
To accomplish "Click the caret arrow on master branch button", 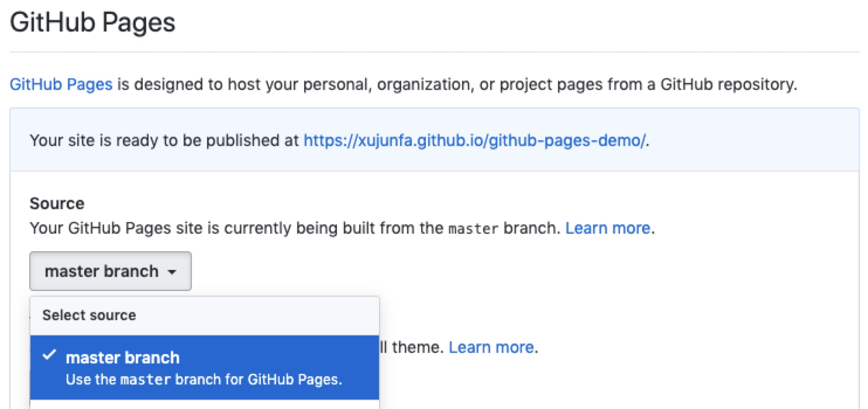I will (x=172, y=272).
